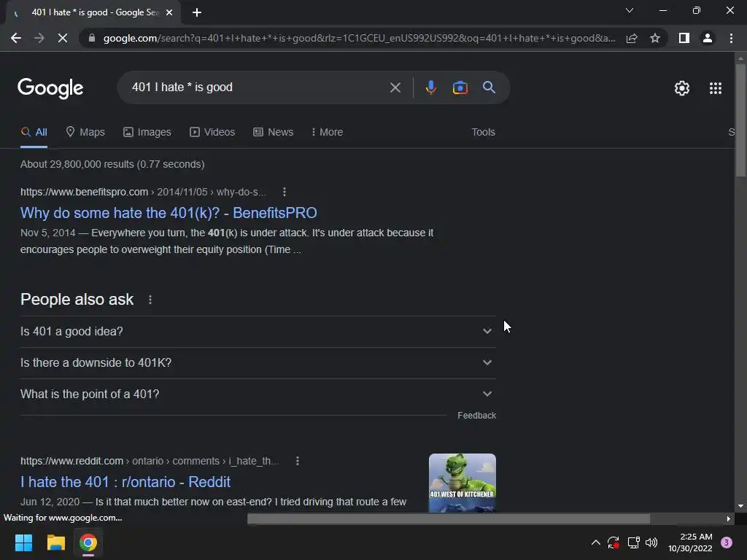
Task: Open the clock showing 2:25 AM
Action: coord(690,542)
